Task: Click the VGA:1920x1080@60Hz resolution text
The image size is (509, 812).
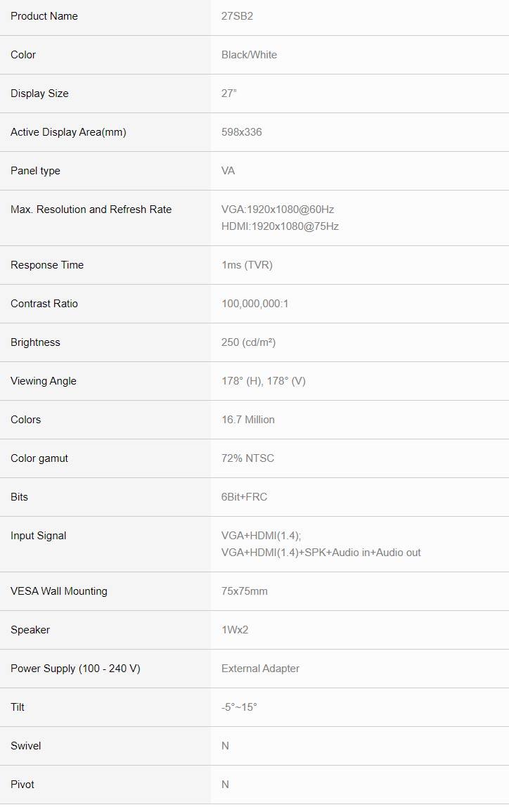Action: [278, 210]
